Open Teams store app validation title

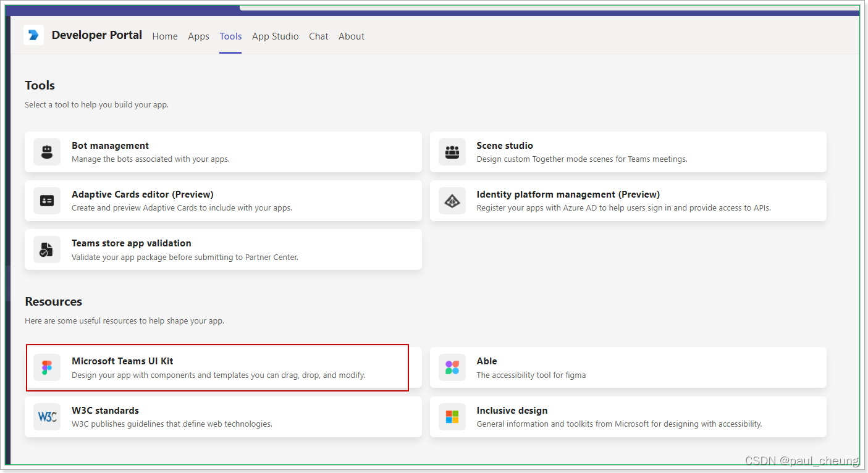coord(132,243)
